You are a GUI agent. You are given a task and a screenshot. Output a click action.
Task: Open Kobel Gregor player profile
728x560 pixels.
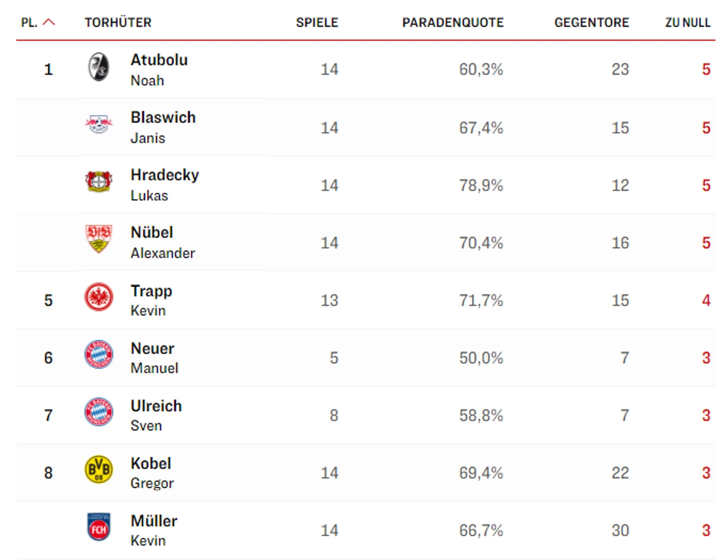pyautogui.click(x=152, y=472)
